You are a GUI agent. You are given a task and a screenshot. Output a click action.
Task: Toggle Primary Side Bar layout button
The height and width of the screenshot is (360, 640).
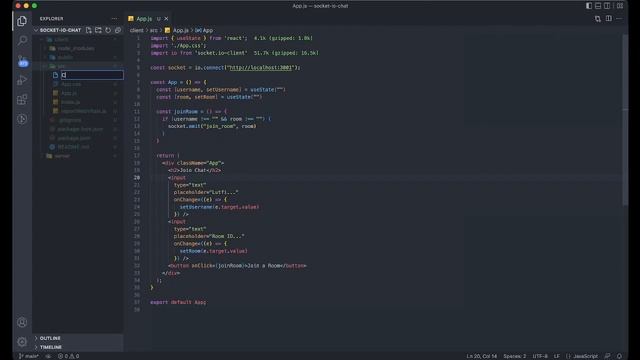(589, 6)
